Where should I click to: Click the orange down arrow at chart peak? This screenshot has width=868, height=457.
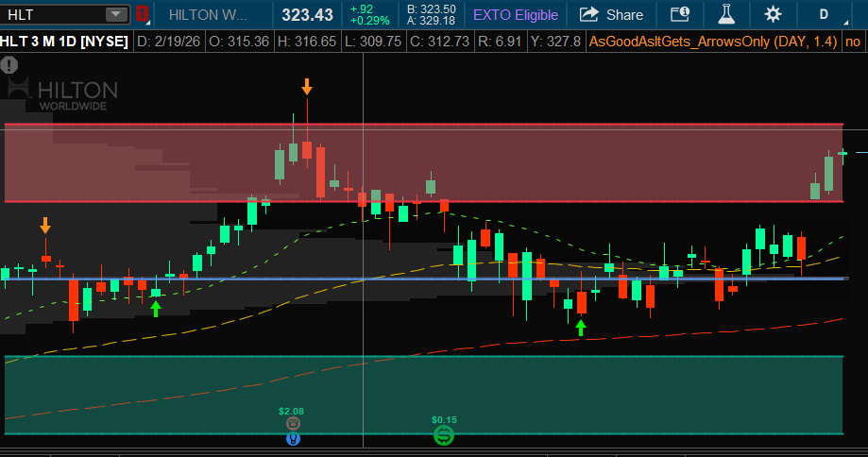pos(307,87)
